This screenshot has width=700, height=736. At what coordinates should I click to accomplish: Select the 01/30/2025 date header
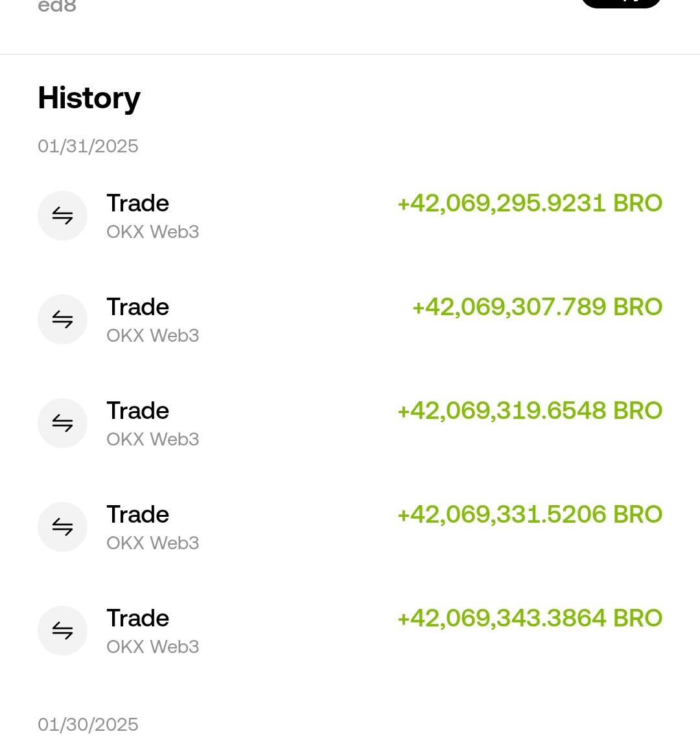pyautogui.click(x=87, y=725)
